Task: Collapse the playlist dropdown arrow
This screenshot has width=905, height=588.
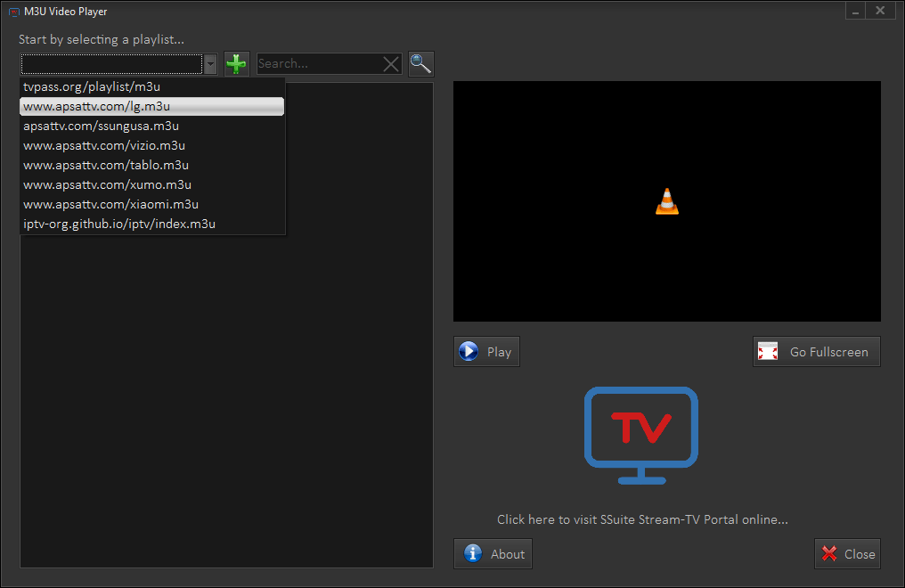Action: point(210,64)
